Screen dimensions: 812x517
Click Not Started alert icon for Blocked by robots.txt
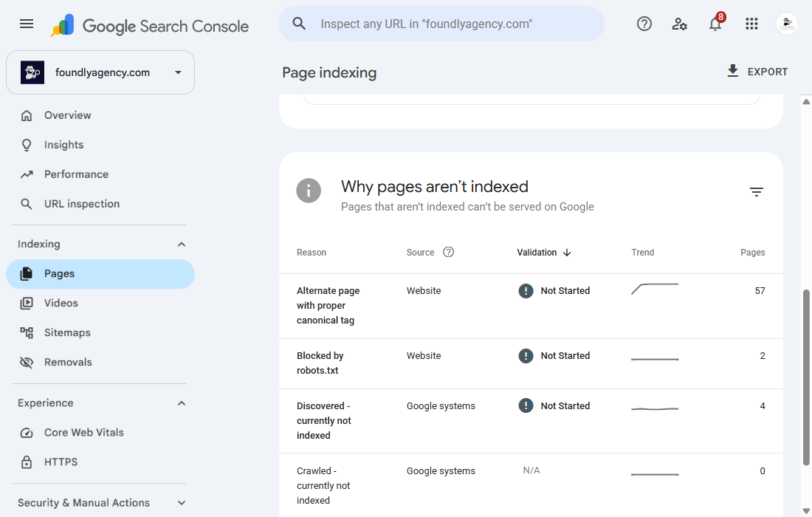(526, 356)
